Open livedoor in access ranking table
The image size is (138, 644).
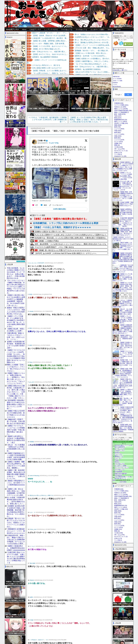[117, 452]
